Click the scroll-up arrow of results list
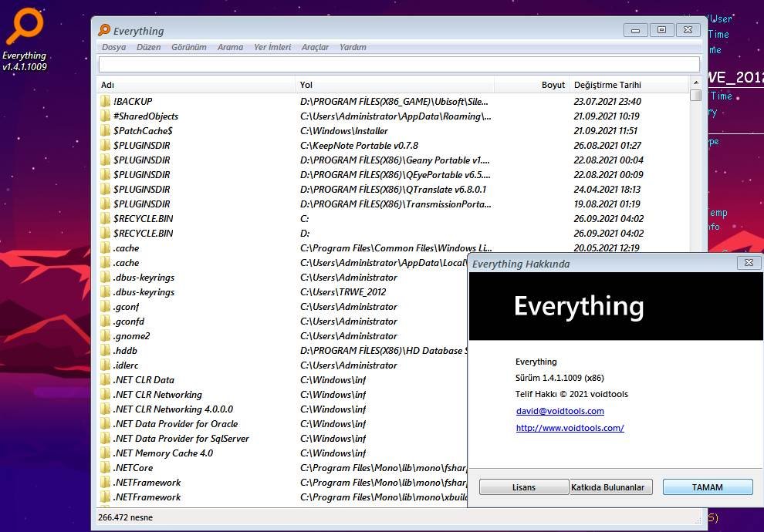 pos(696,82)
